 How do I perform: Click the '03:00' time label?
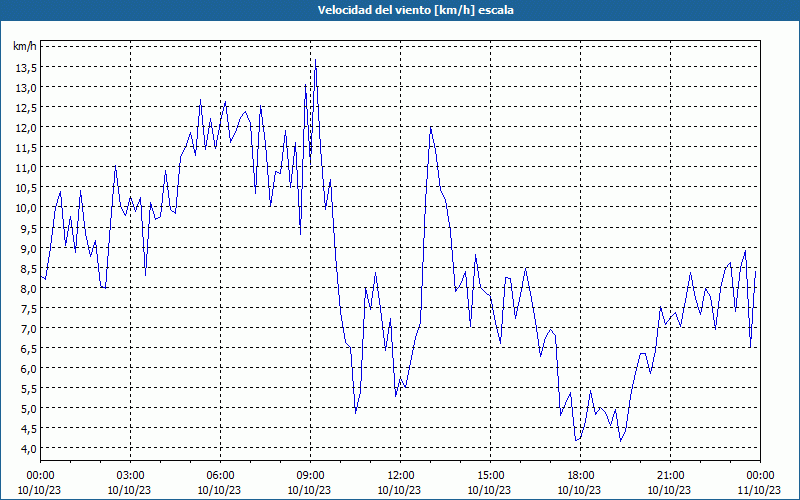(130, 476)
